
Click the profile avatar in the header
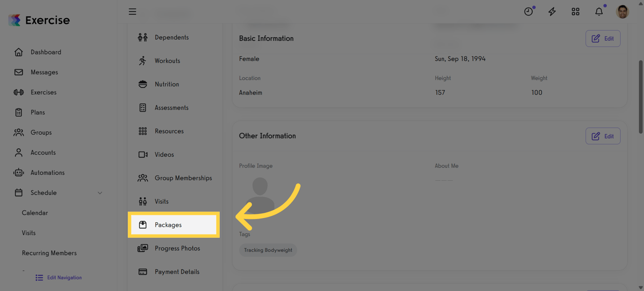[x=622, y=11]
